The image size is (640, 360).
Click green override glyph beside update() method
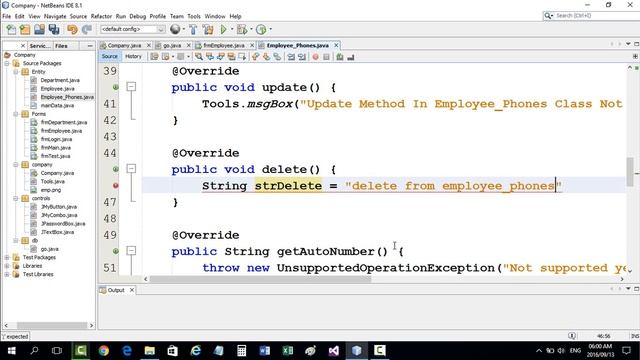(x=116, y=87)
